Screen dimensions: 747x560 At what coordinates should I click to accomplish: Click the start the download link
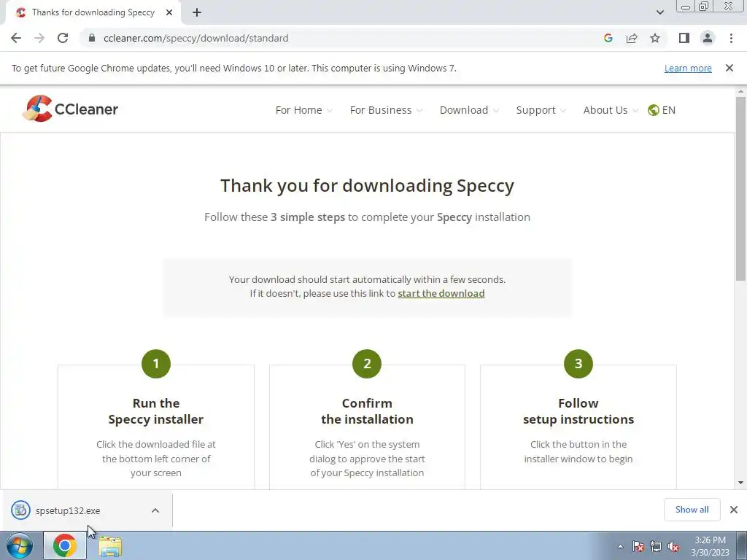pos(441,293)
